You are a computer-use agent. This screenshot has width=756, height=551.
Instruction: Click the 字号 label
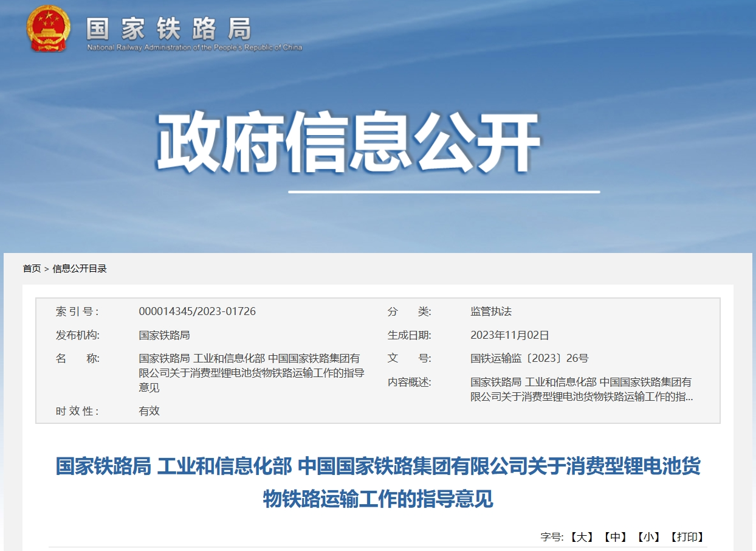(552, 537)
